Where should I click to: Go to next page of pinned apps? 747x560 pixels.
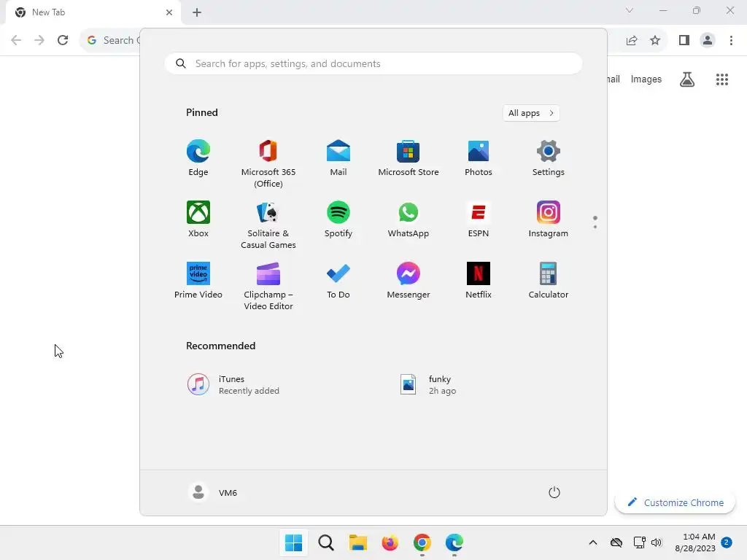pyautogui.click(x=595, y=227)
